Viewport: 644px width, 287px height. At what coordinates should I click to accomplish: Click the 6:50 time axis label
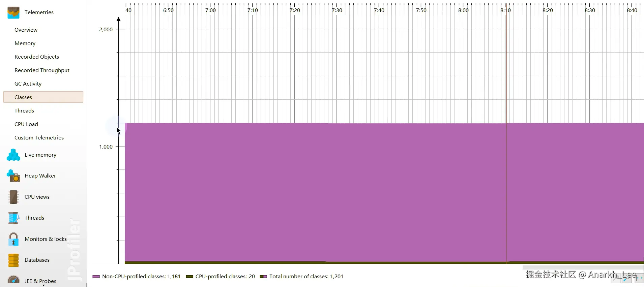pos(168,10)
